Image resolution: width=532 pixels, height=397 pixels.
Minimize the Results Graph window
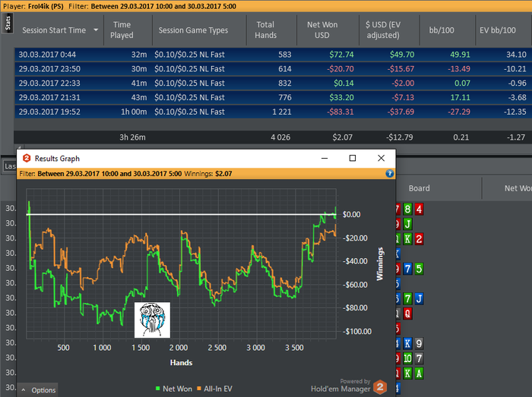coord(325,158)
